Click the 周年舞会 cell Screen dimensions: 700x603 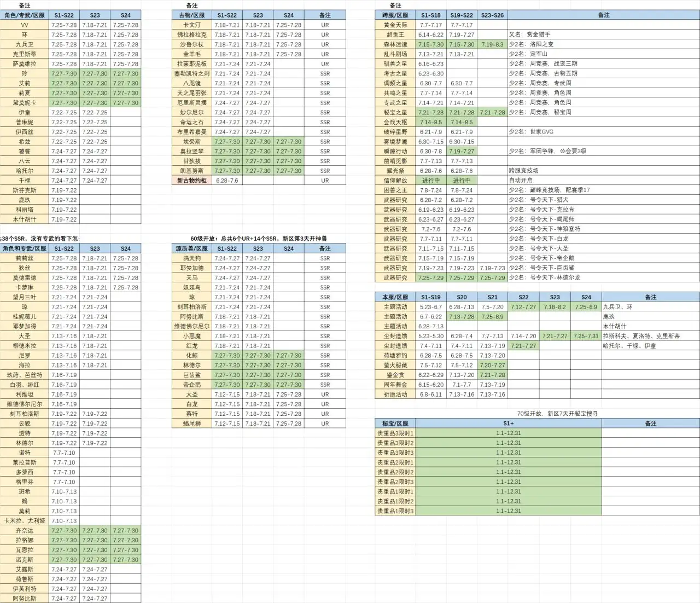[x=395, y=385]
